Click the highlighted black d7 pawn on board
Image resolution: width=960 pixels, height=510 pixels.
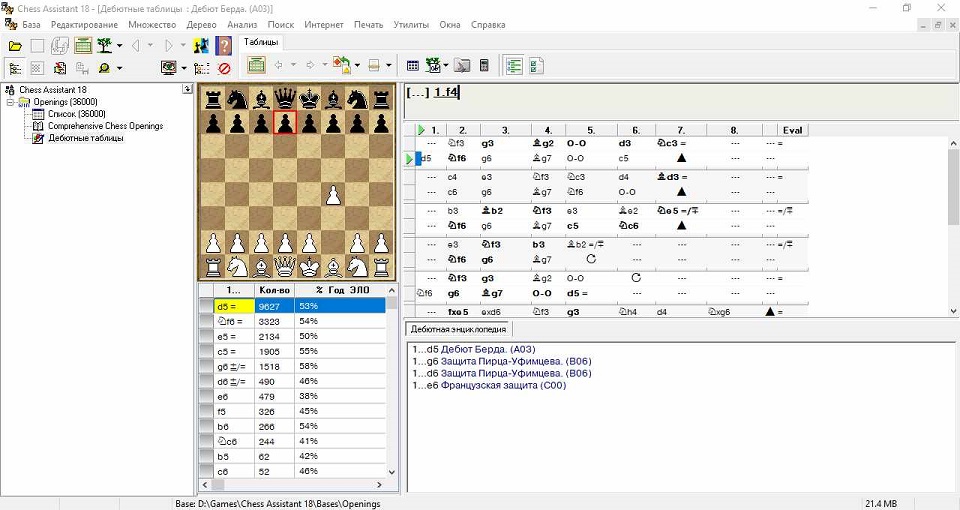pyautogui.click(x=285, y=122)
